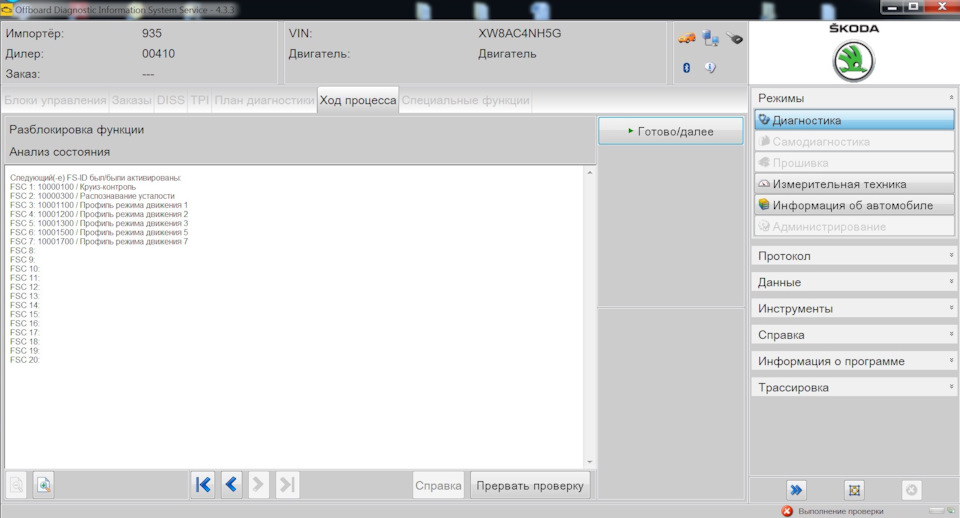
Task: Select the Прошивка mode
Action: [854, 163]
